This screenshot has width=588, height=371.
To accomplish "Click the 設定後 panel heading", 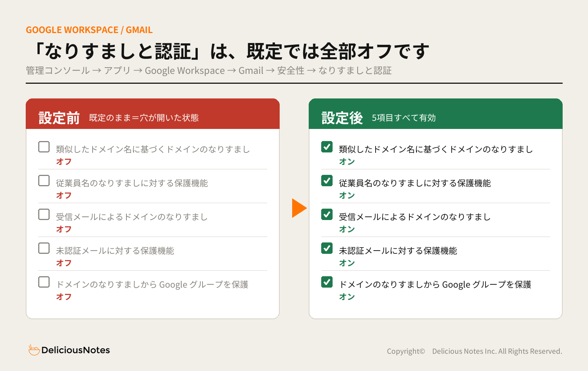I will 342,118.
